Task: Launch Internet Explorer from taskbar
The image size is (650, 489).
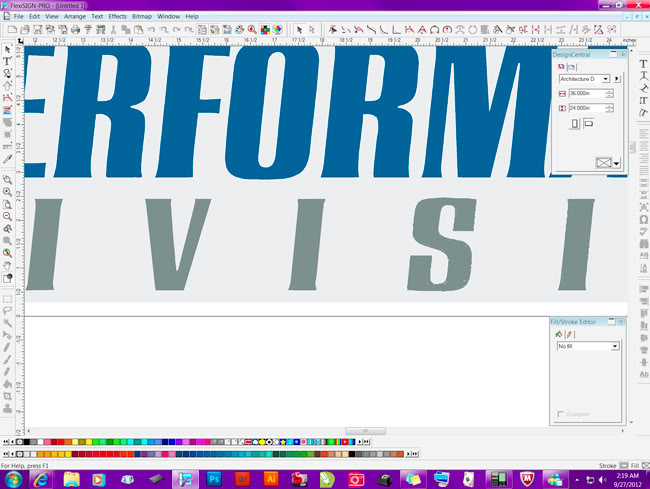Action: 41,479
